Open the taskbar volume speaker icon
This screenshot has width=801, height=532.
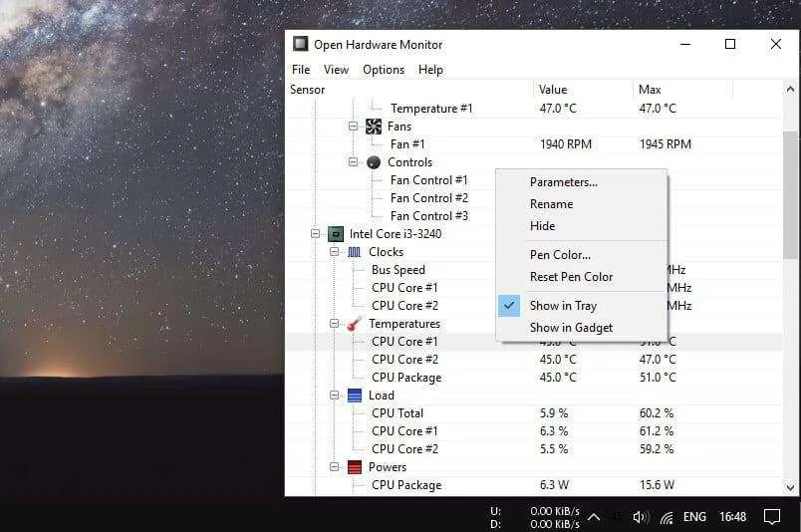pyautogui.click(x=641, y=518)
